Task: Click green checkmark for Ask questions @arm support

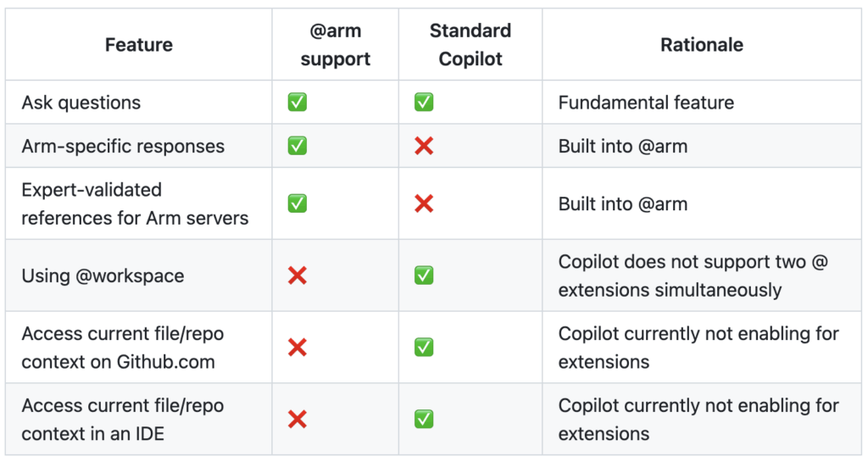Action: (x=298, y=103)
